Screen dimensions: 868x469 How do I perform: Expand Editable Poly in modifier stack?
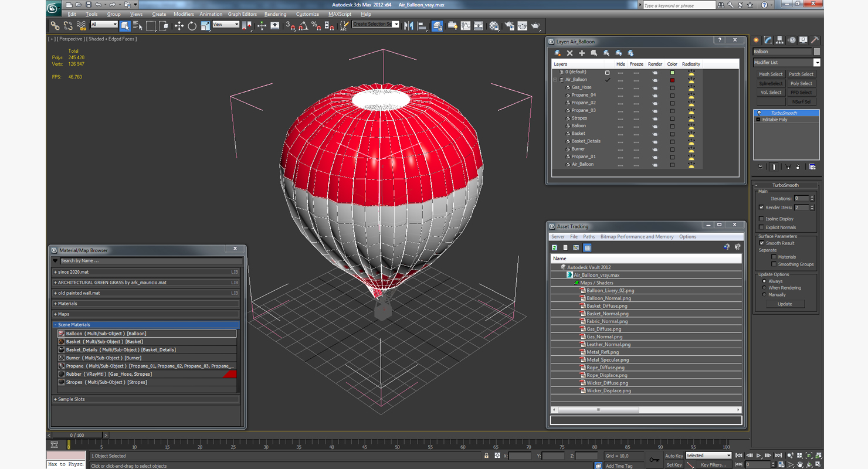point(758,120)
